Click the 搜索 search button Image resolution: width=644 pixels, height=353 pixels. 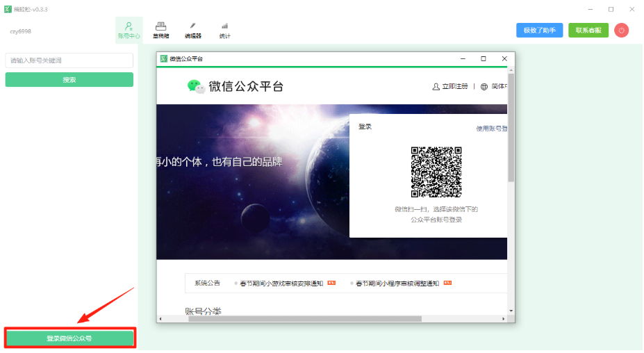[x=69, y=80]
